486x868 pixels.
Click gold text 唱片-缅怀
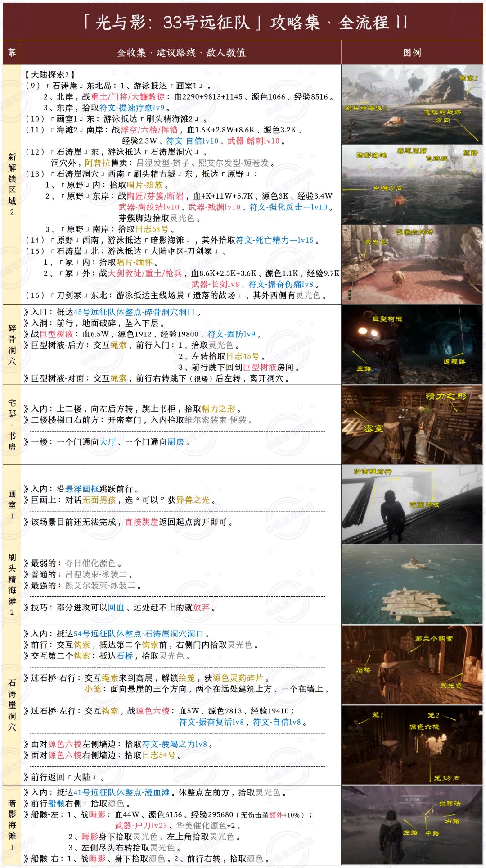point(135,263)
